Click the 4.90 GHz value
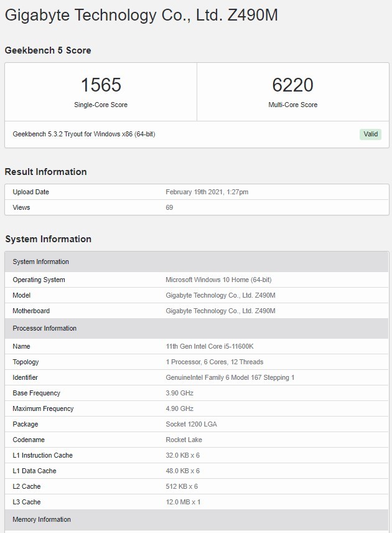The height and width of the screenshot is (533, 392). [179, 408]
